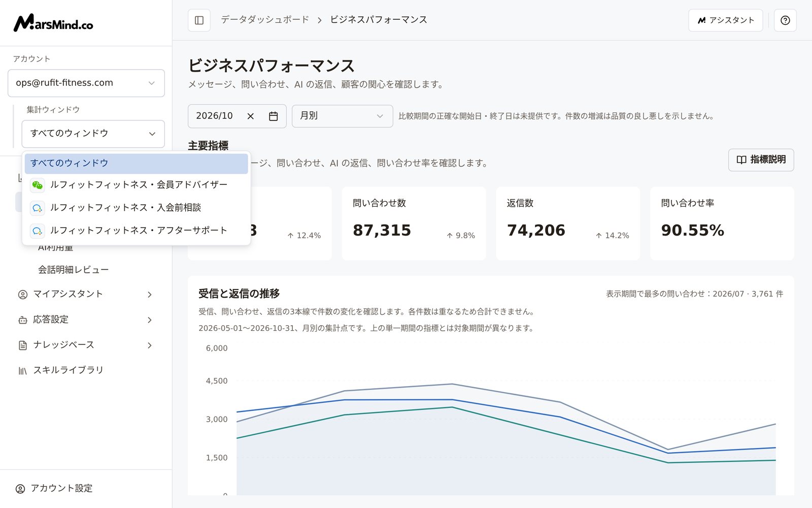
Task: Open the ops@rufit-fitness.com account dropdown
Action: pos(86,83)
